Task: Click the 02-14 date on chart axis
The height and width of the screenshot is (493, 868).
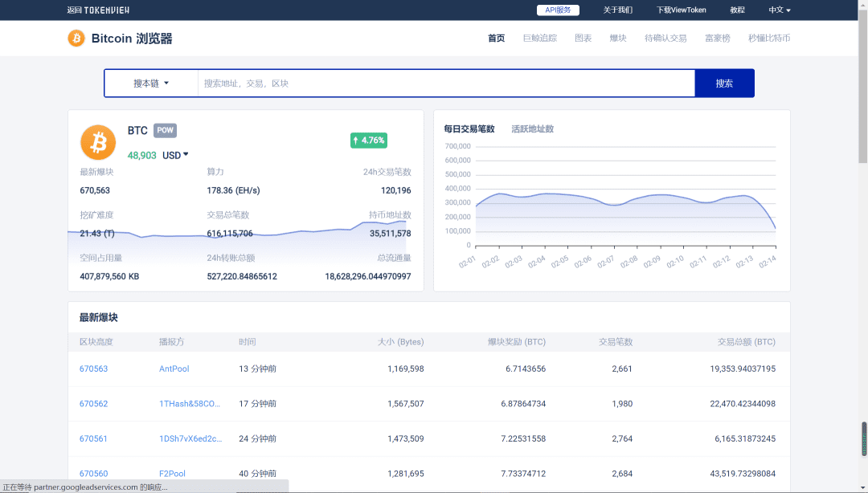Action: 768,262
